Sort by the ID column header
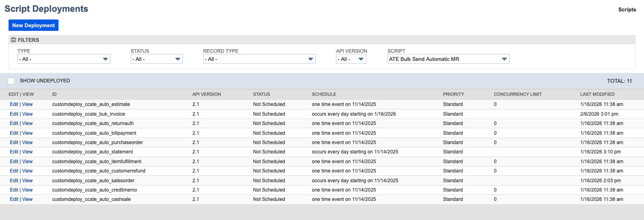 click(54, 94)
